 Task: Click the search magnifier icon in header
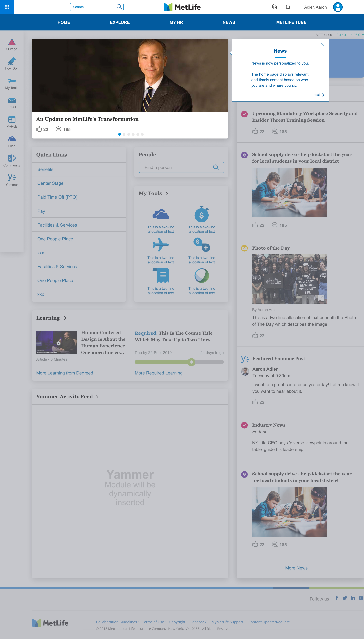pyautogui.click(x=119, y=7)
